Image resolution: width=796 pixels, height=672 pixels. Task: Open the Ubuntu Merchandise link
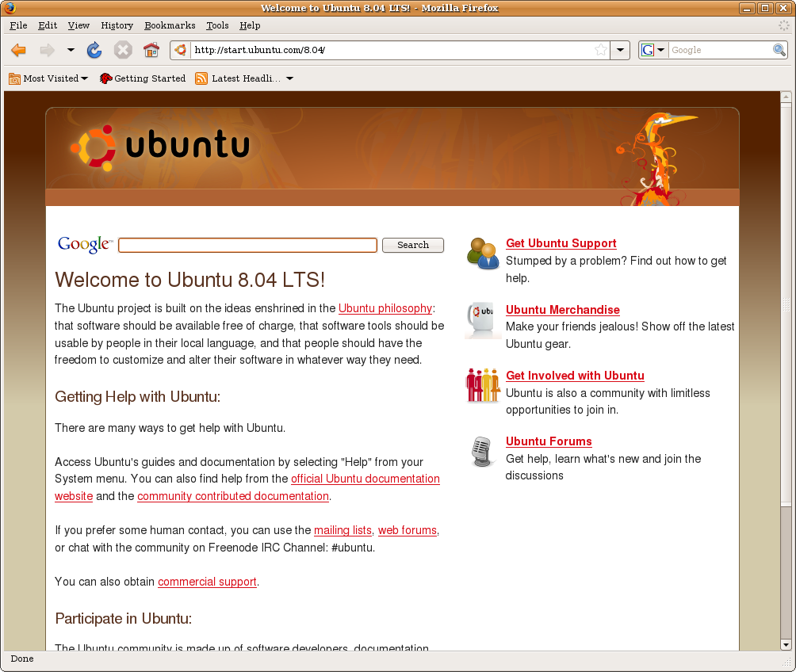(x=562, y=310)
